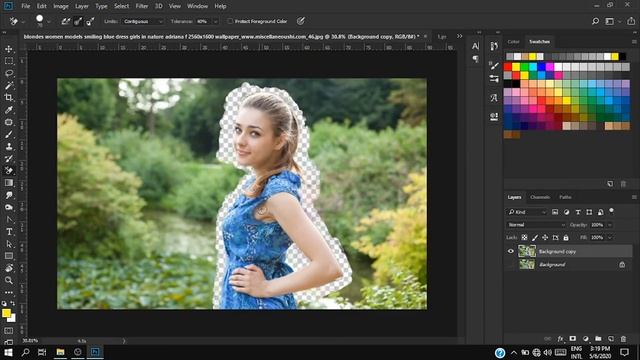Toggle filter for pixel layers
The width and height of the screenshot is (640, 360).
(x=555, y=212)
